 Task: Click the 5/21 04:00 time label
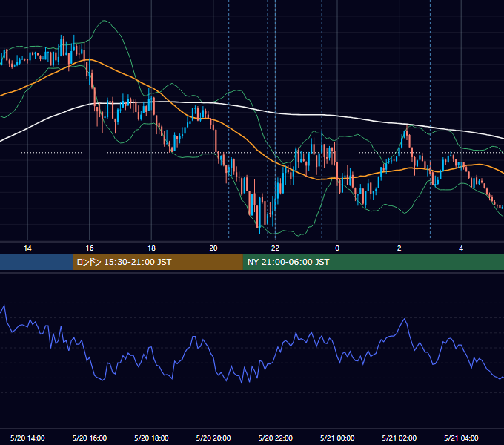point(461,438)
